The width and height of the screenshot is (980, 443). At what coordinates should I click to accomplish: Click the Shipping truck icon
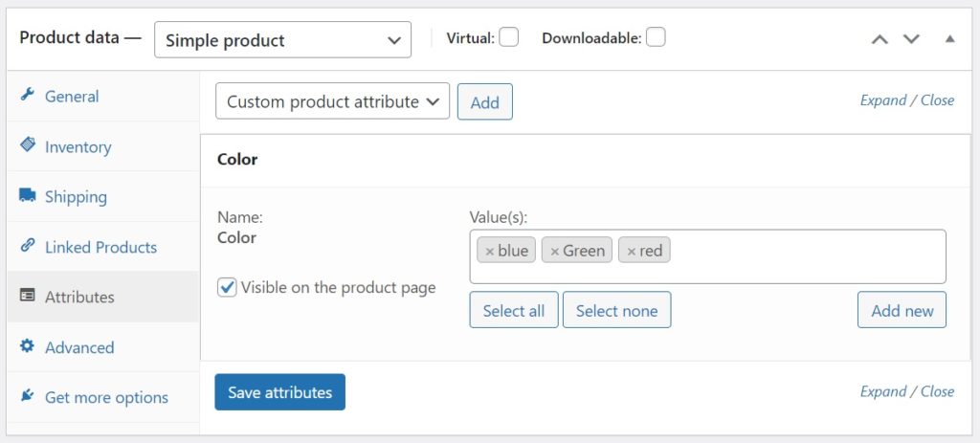pos(27,195)
